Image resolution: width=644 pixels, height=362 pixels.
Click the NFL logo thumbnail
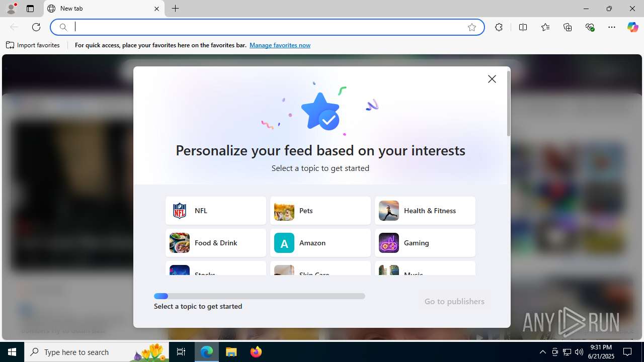(180, 211)
